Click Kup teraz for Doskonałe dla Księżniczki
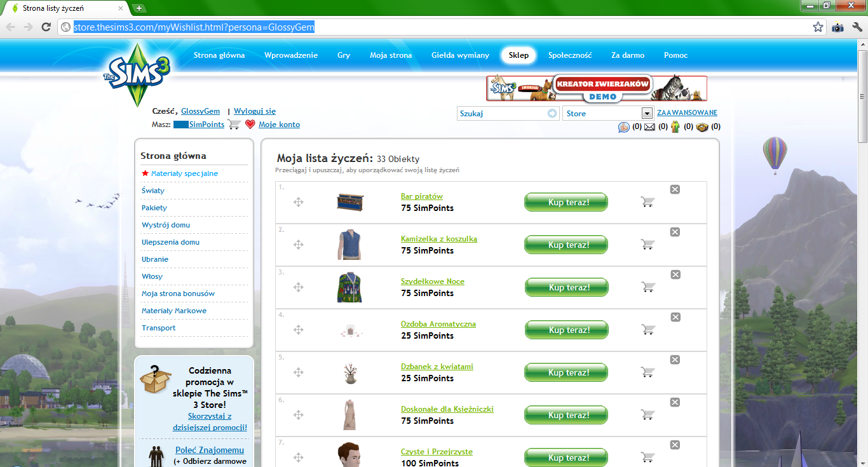Image resolution: width=868 pixels, height=467 pixels. [x=566, y=415]
